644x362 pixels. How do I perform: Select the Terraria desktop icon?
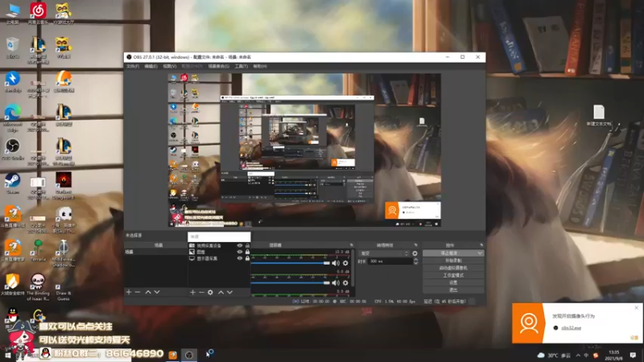click(x=38, y=251)
